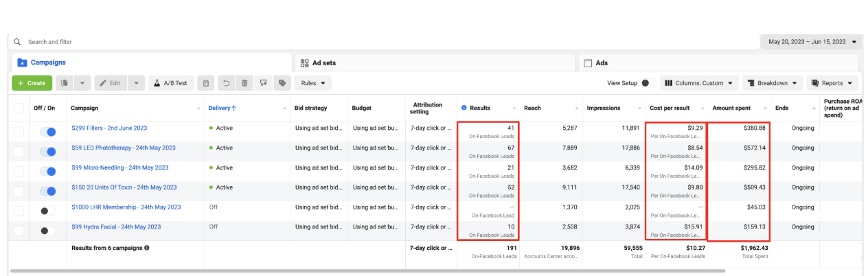Check the select-all header checkbox
The width and height of the screenshot is (868, 276).
[x=19, y=108]
